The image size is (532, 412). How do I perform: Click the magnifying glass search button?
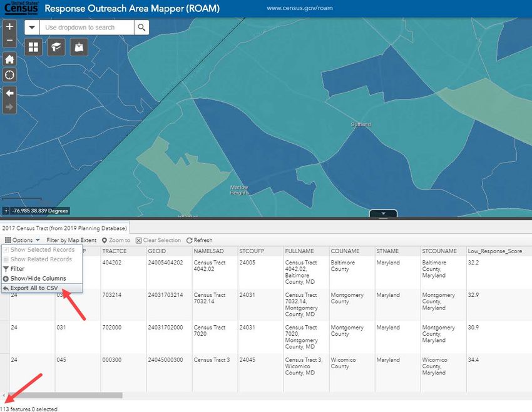click(141, 28)
